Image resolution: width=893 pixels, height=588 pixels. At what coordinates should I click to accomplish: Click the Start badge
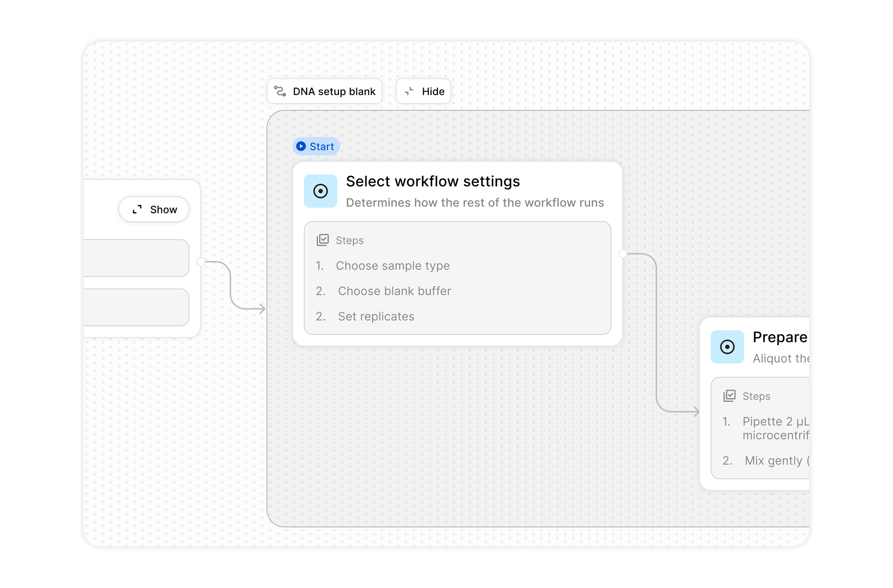coord(316,146)
